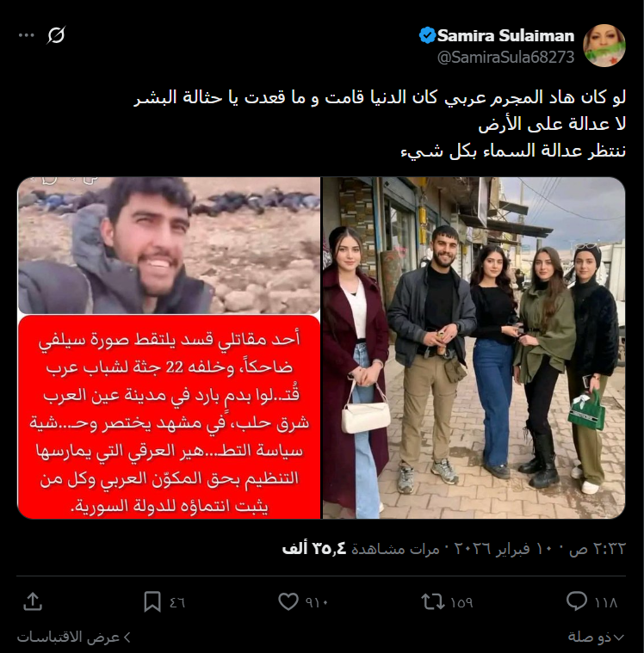This screenshot has height=653, width=644.
Task: Like the post with heart icon
Action: tap(288, 601)
